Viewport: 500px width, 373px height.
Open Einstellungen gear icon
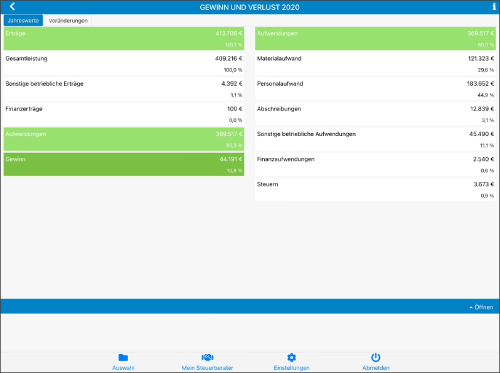pyautogui.click(x=292, y=358)
